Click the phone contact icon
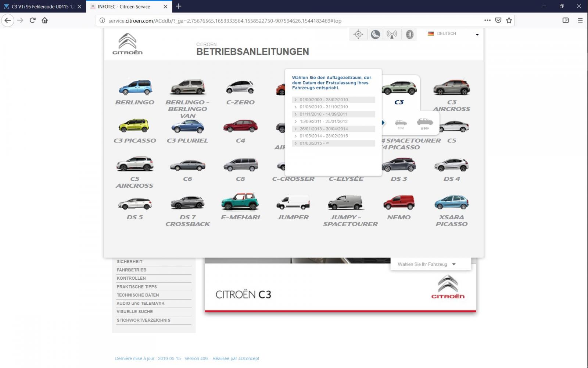The height and width of the screenshot is (368, 588). (x=375, y=34)
